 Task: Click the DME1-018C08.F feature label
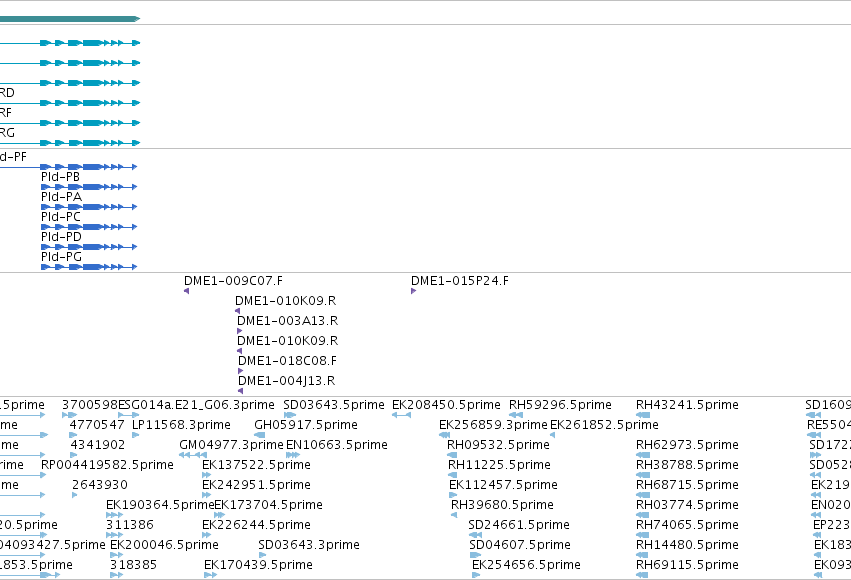coord(288,361)
